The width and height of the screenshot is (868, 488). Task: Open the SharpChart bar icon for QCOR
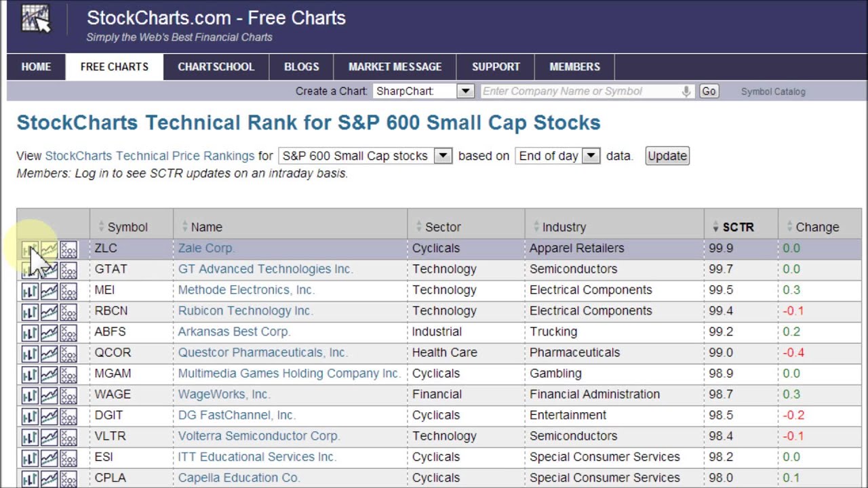click(x=29, y=354)
